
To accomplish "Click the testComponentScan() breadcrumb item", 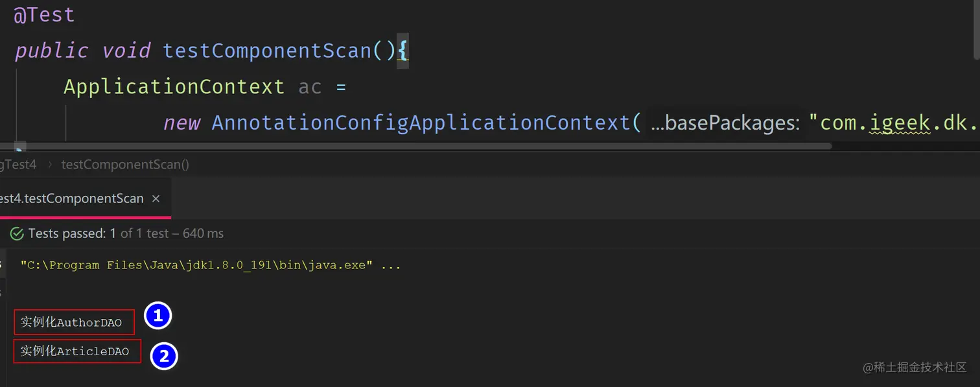I will (x=125, y=165).
